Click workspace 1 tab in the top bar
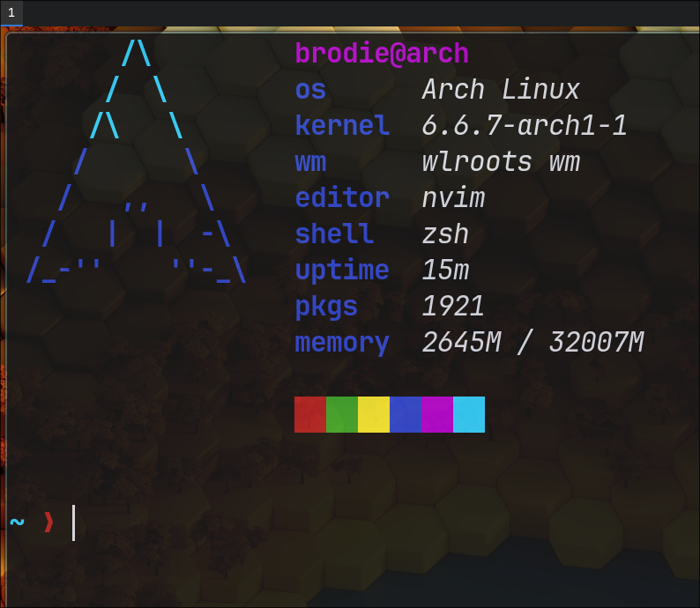Viewport: 700px width, 608px height. click(11, 12)
